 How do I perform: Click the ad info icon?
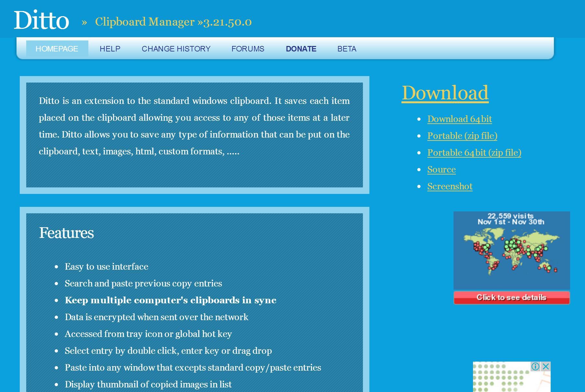coord(535,366)
